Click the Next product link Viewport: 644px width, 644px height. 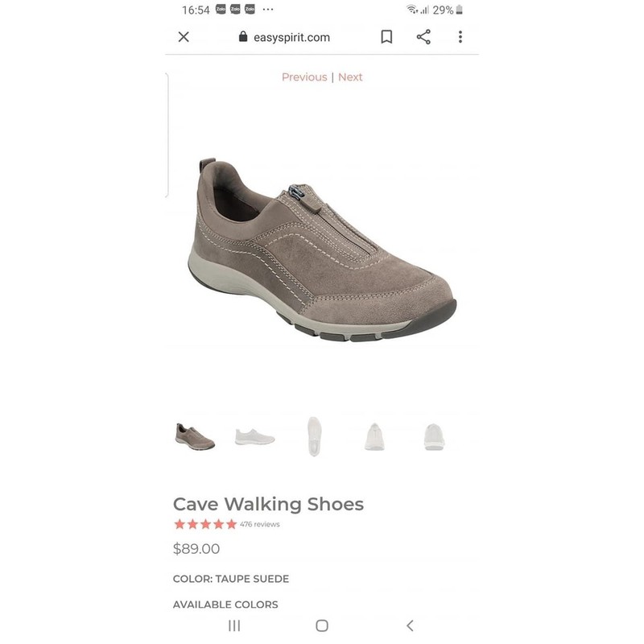point(350,77)
